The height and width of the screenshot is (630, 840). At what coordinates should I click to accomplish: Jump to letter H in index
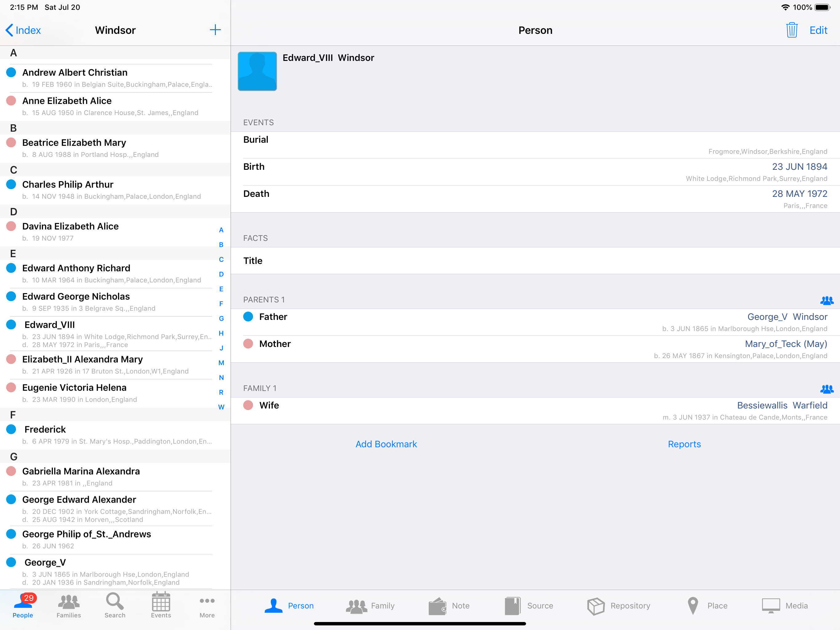(221, 333)
